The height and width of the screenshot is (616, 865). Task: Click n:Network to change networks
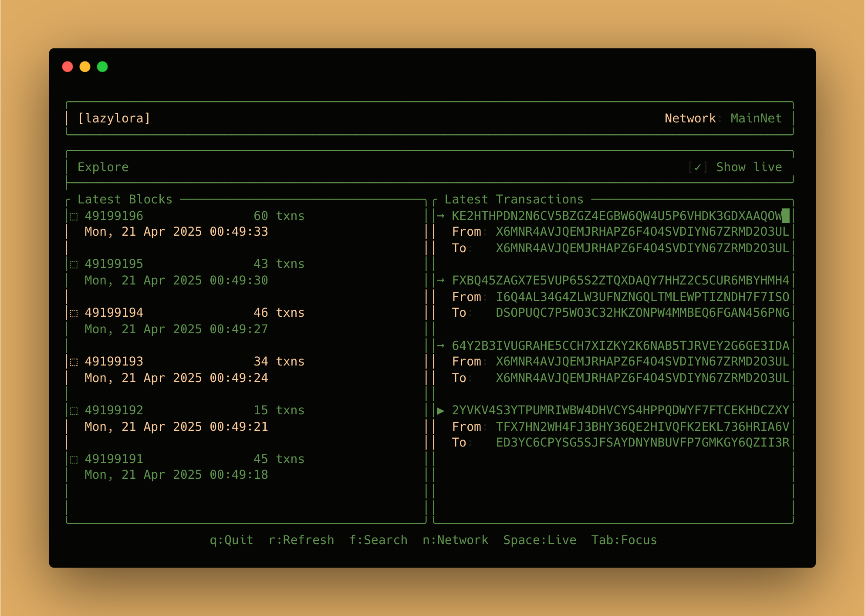(456, 540)
